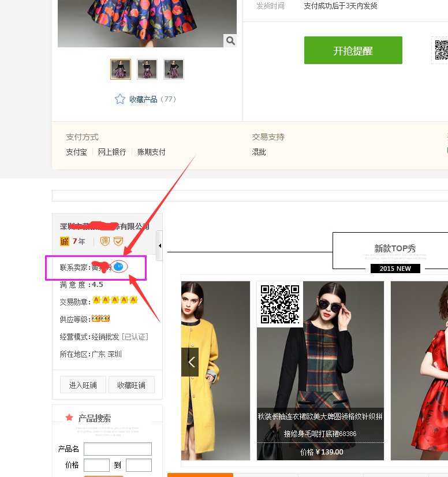Image resolution: width=448 pixels, height=477 pixels.
Task: Select the third dress thumbnail
Action: [174, 69]
